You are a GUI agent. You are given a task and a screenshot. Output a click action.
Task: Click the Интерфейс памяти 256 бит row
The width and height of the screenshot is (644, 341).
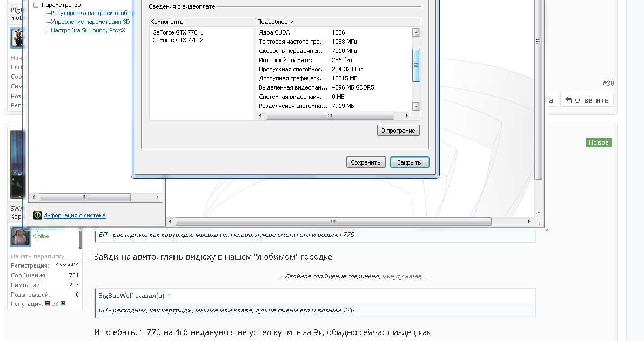[x=333, y=60]
